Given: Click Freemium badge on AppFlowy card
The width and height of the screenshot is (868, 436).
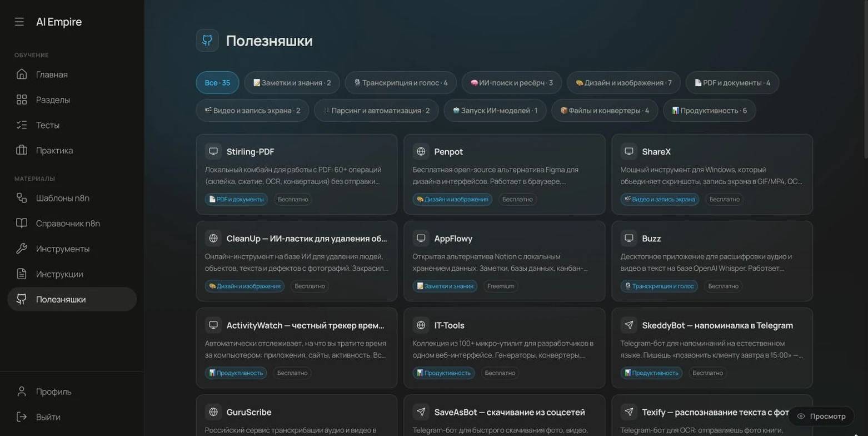Looking at the screenshot, I should 501,286.
